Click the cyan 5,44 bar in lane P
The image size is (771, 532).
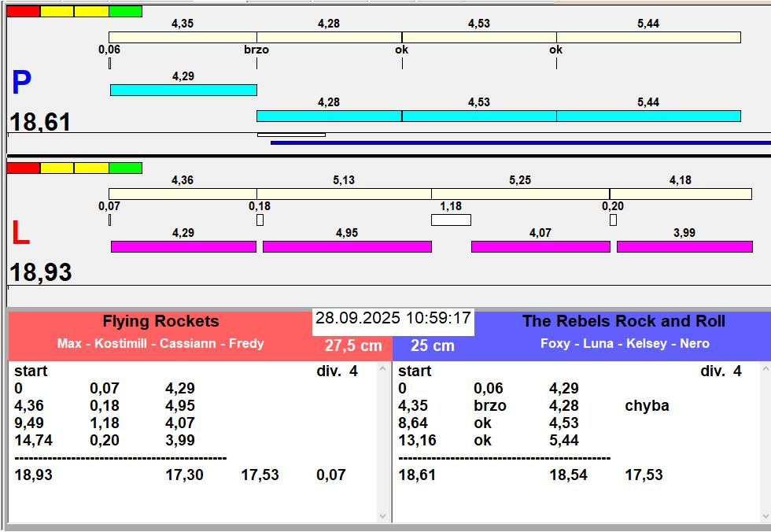(648, 116)
